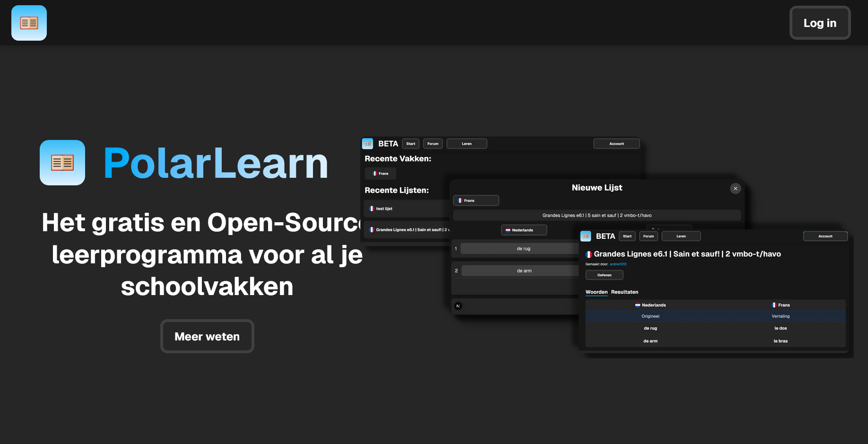The height and width of the screenshot is (444, 868).
Task: Click the Meer weten button
Action: (207, 336)
